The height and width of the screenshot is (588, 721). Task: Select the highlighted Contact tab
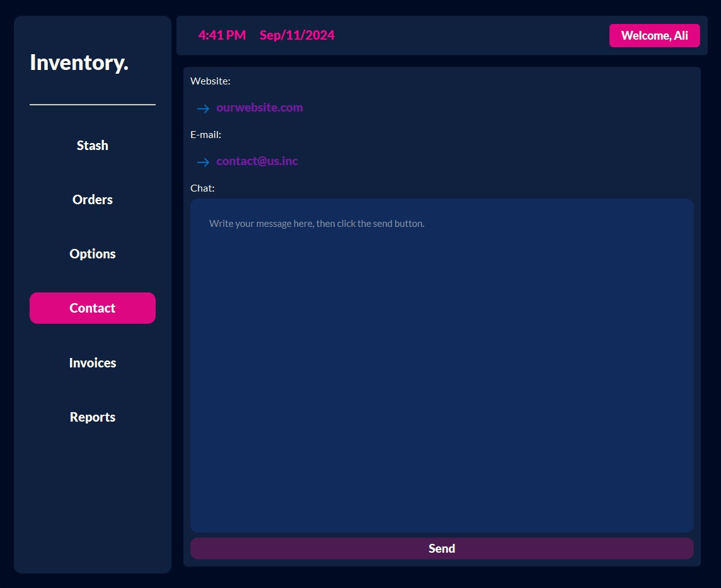(93, 308)
